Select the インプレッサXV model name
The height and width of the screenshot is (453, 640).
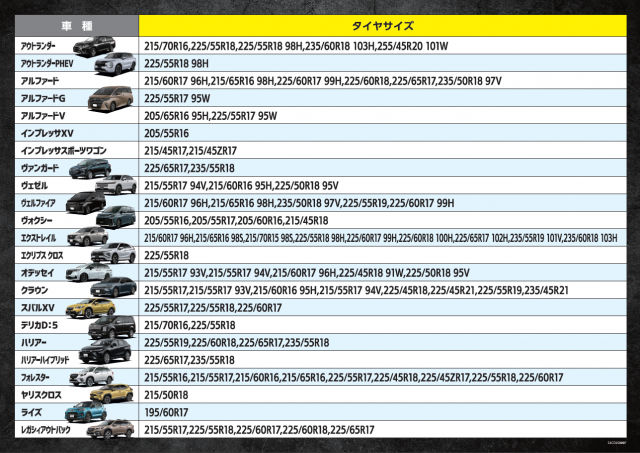coord(47,133)
